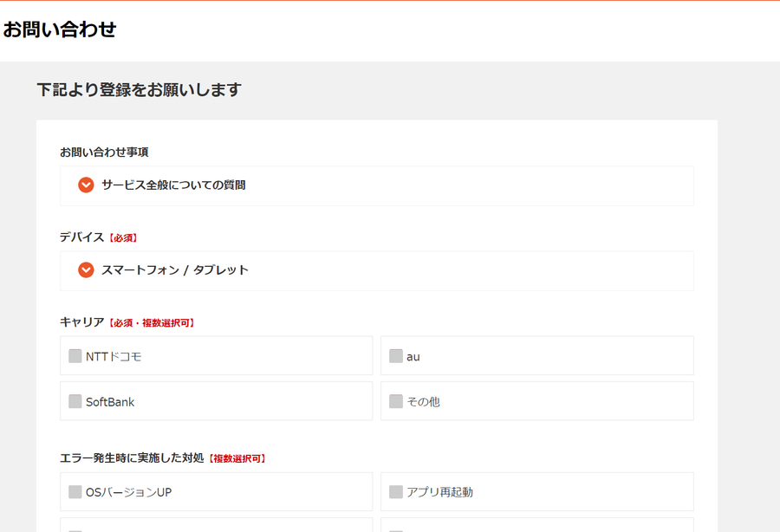Click the デバイス field label

tap(82, 237)
